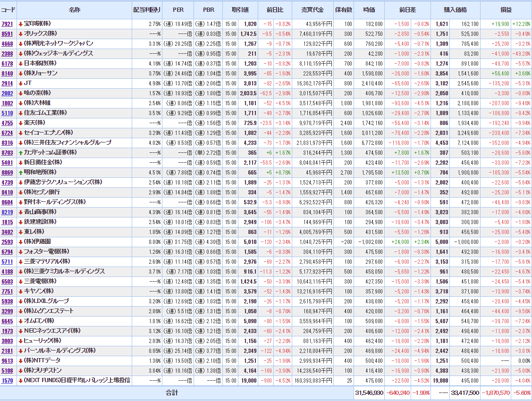Click the green up arrow beside 明和地所
Image resolution: width=532 pixels, height=401 pixels.
tap(20, 172)
